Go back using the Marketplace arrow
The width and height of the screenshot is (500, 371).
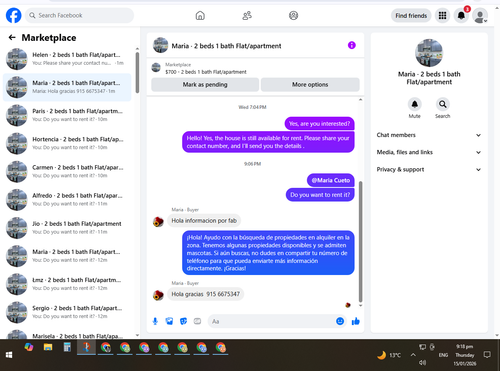pos(12,37)
